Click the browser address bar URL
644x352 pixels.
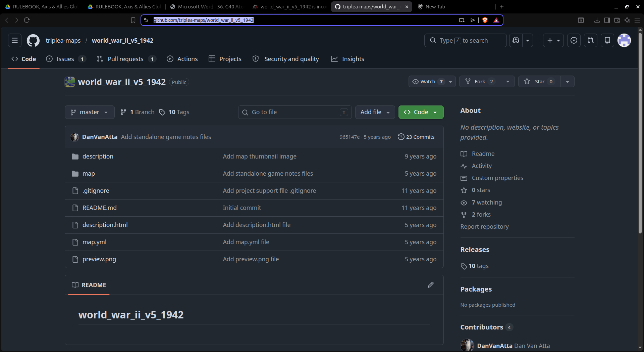(203, 20)
